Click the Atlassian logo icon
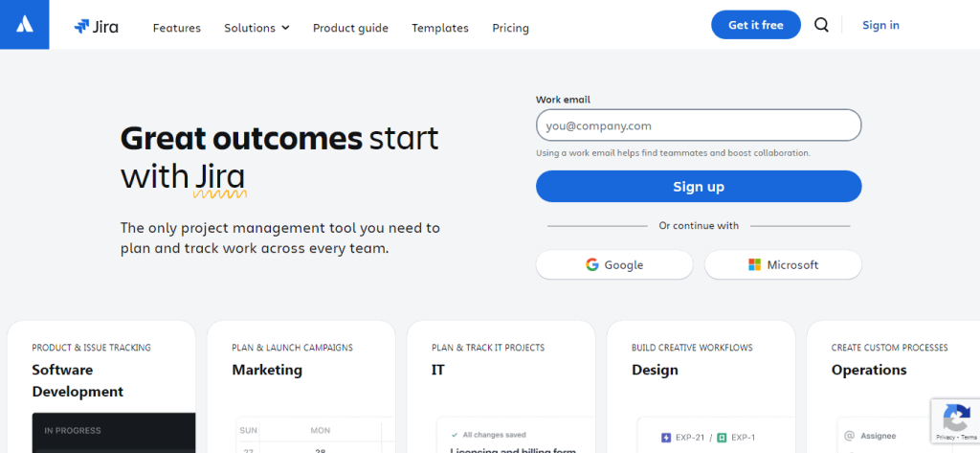 tap(25, 25)
